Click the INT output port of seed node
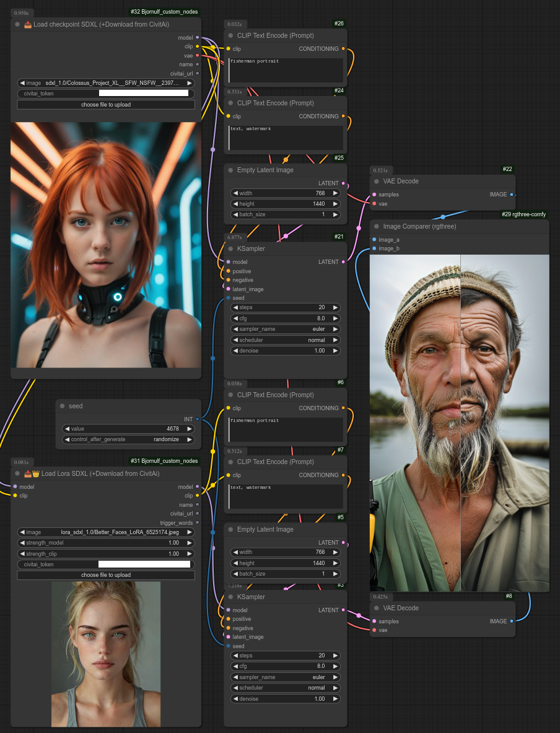Viewport: 560px width, 733px height. tap(197, 419)
